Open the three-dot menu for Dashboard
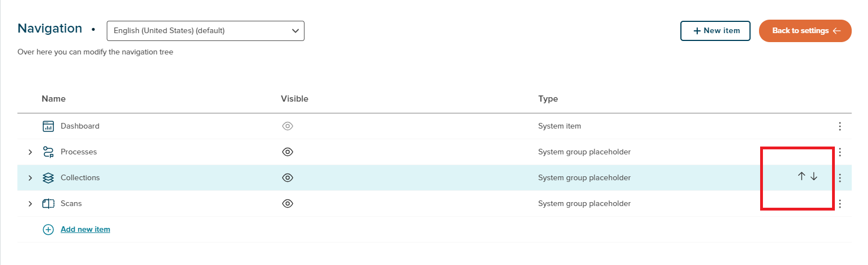Screen dimensions: 868x265 tap(840, 126)
